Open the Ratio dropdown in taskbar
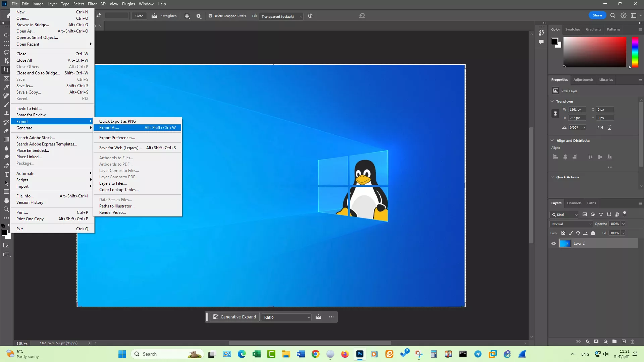Viewport: 644px width, 362px height. (x=287, y=317)
